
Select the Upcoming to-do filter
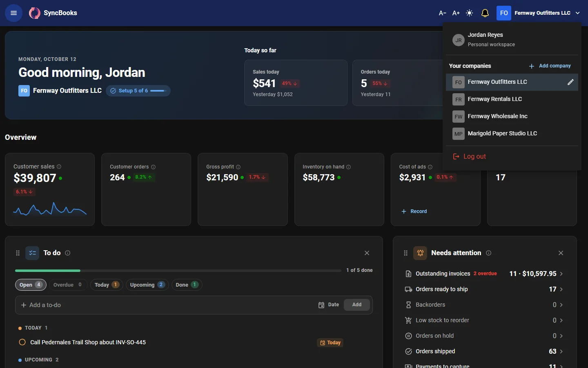click(147, 285)
